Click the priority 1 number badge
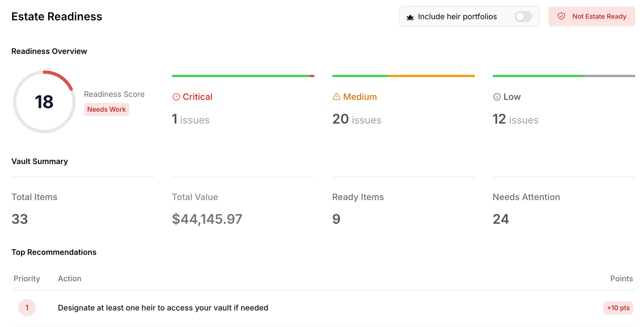Viewport: 644px width, 327px height. tap(27, 308)
